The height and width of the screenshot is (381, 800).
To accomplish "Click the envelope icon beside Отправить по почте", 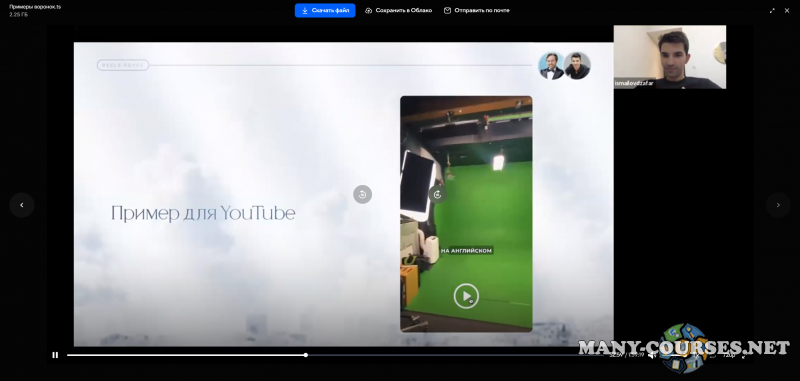I will [x=447, y=10].
